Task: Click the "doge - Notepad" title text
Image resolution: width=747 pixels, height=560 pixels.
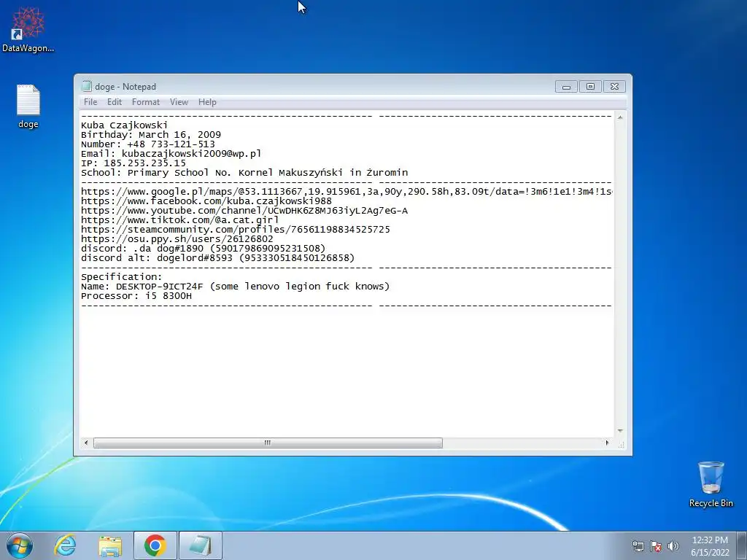Action: (125, 87)
